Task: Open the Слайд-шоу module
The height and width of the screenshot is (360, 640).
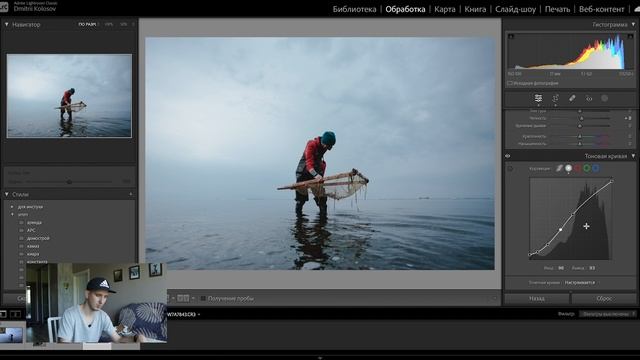Action: (x=516, y=9)
